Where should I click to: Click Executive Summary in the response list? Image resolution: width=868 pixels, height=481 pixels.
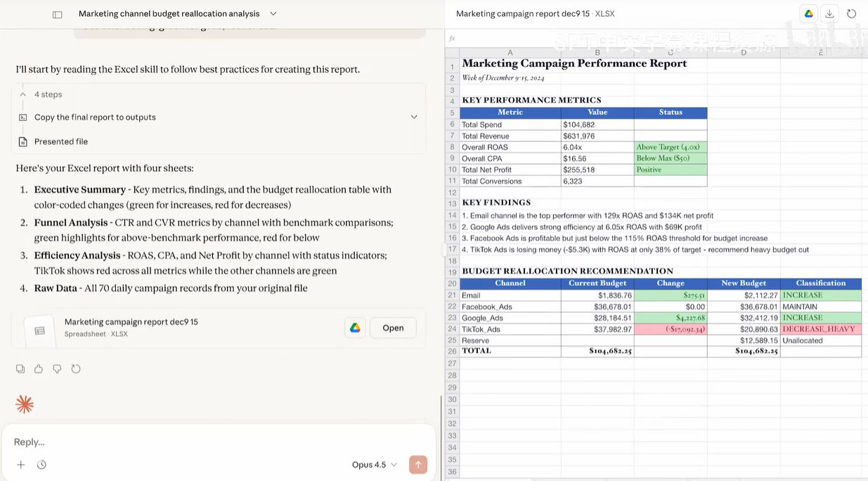tap(80, 190)
